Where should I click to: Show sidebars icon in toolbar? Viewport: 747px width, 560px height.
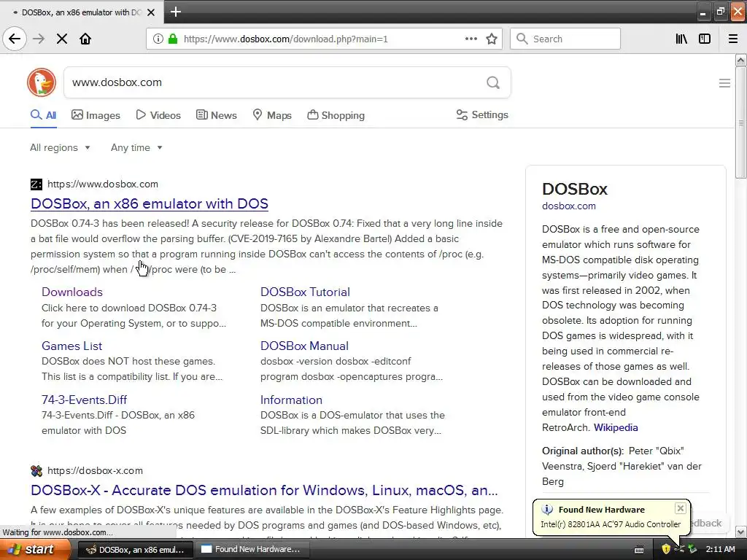(705, 39)
